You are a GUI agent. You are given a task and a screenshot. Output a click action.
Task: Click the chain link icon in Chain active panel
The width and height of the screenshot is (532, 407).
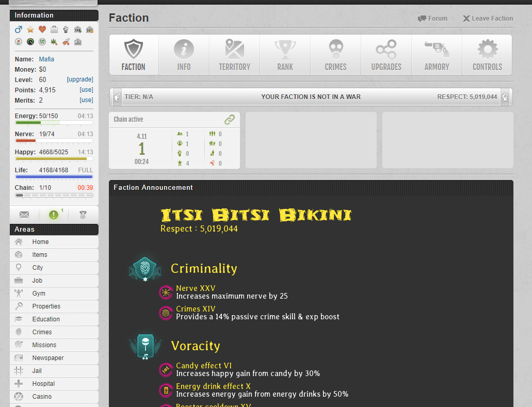(x=230, y=119)
